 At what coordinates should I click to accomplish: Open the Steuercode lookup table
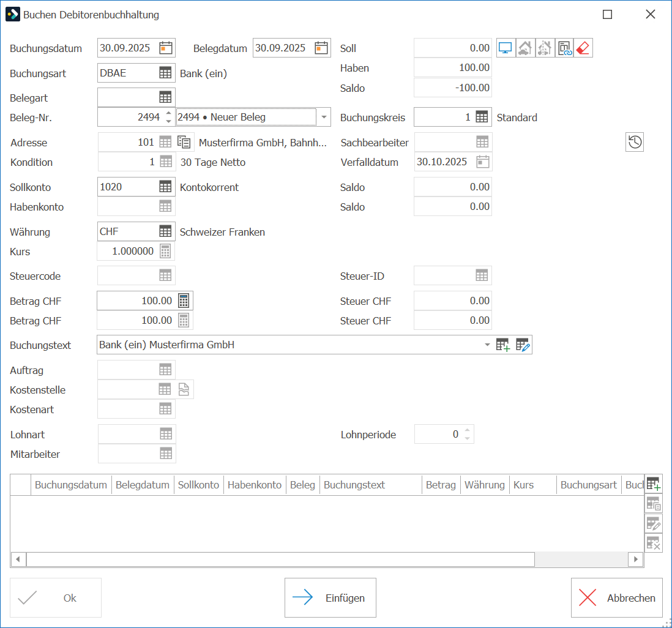point(165,275)
